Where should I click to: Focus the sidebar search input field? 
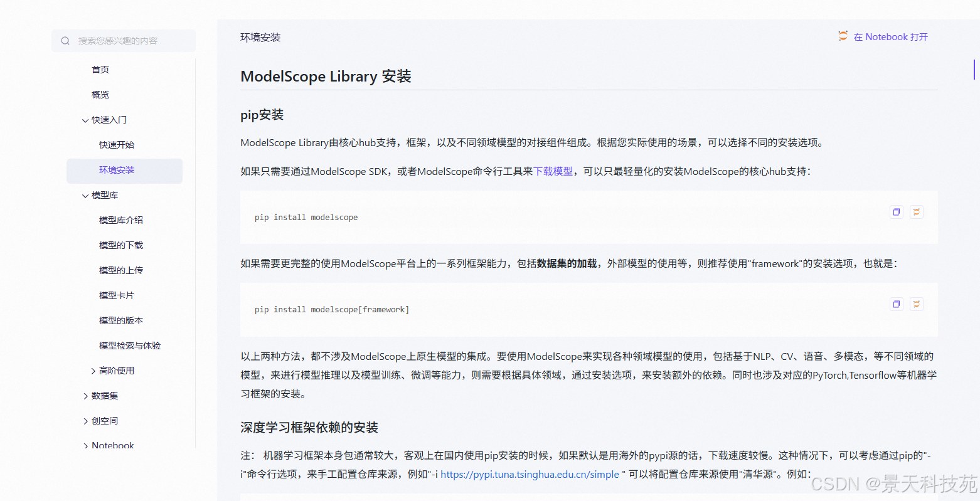124,41
